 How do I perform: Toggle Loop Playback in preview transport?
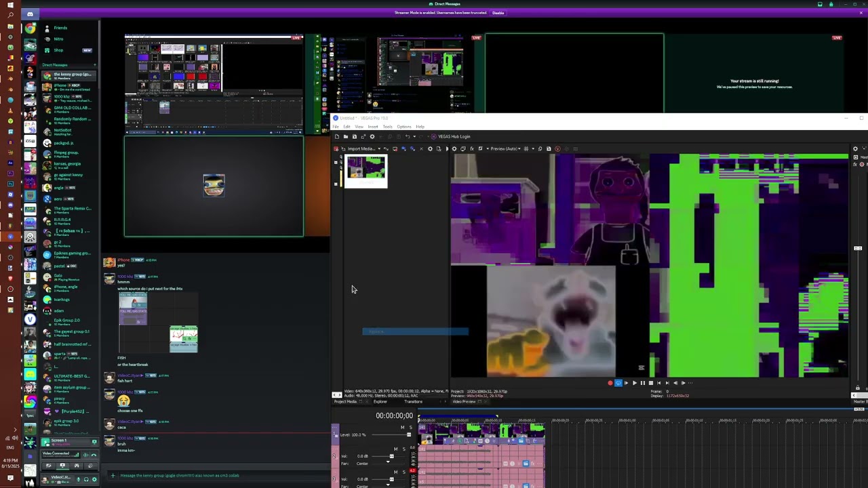point(618,383)
